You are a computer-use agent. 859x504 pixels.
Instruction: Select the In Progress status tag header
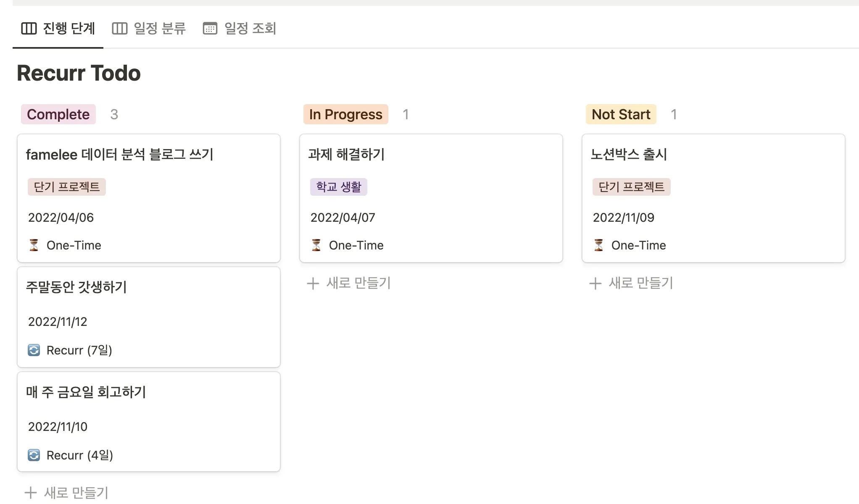pyautogui.click(x=345, y=114)
